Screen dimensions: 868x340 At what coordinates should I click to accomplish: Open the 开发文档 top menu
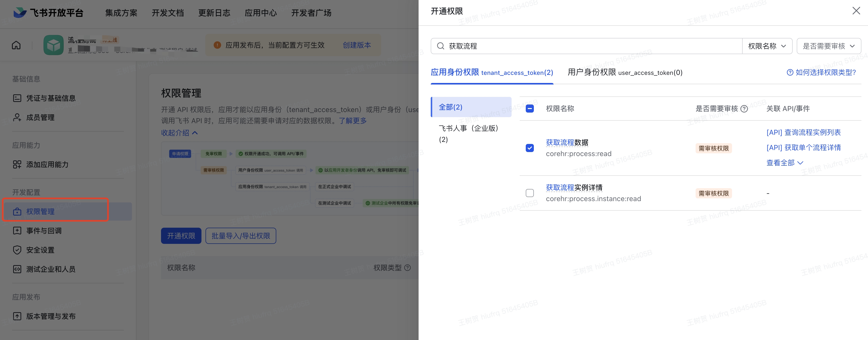[168, 13]
